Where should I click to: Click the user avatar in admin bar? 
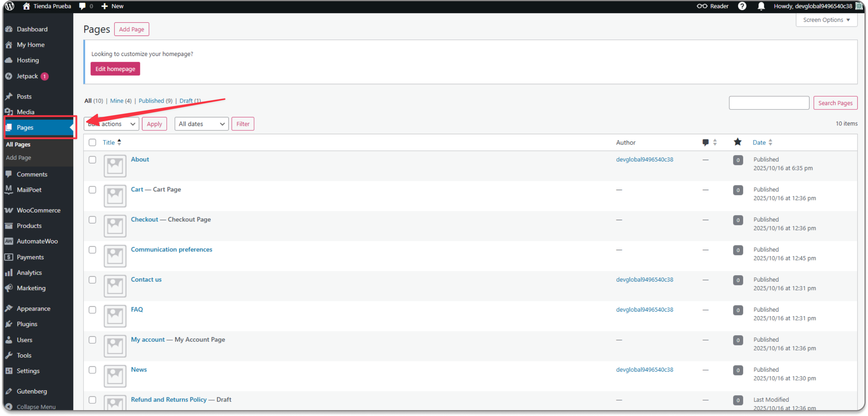tap(859, 6)
